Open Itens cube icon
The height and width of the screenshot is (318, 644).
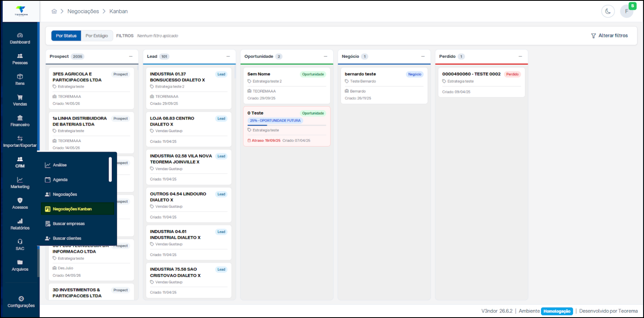tap(20, 77)
